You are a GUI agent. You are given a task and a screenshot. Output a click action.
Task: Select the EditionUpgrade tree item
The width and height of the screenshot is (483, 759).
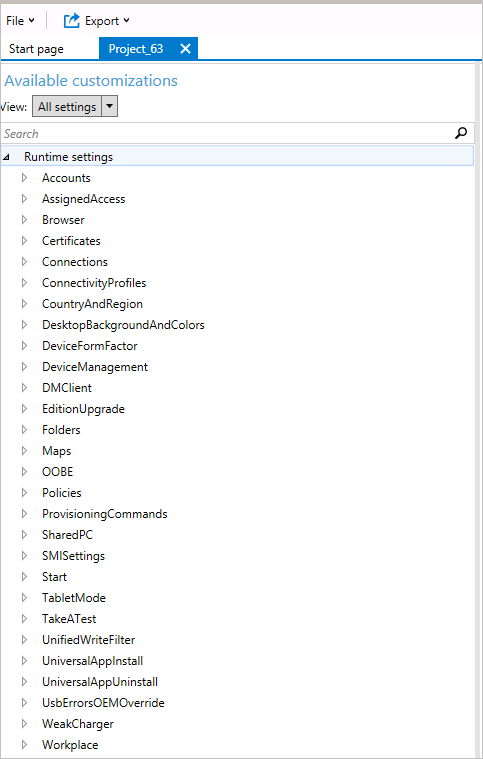[x=83, y=409]
